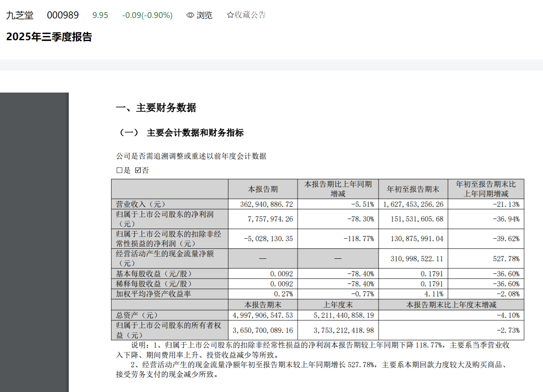
Task: Click the star icon to favorite announcement
Action: coord(230,15)
